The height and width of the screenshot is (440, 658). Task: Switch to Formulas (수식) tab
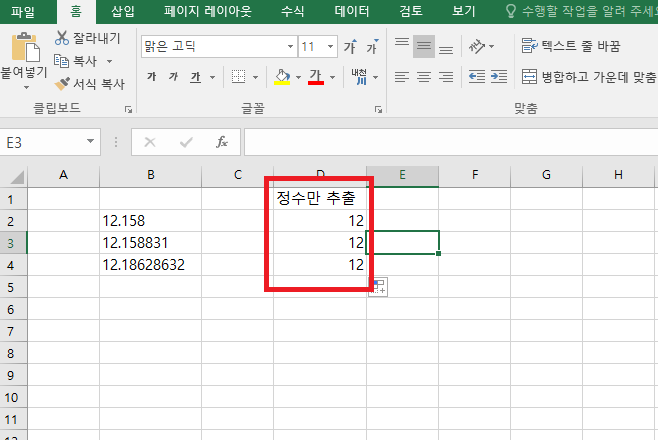(292, 11)
